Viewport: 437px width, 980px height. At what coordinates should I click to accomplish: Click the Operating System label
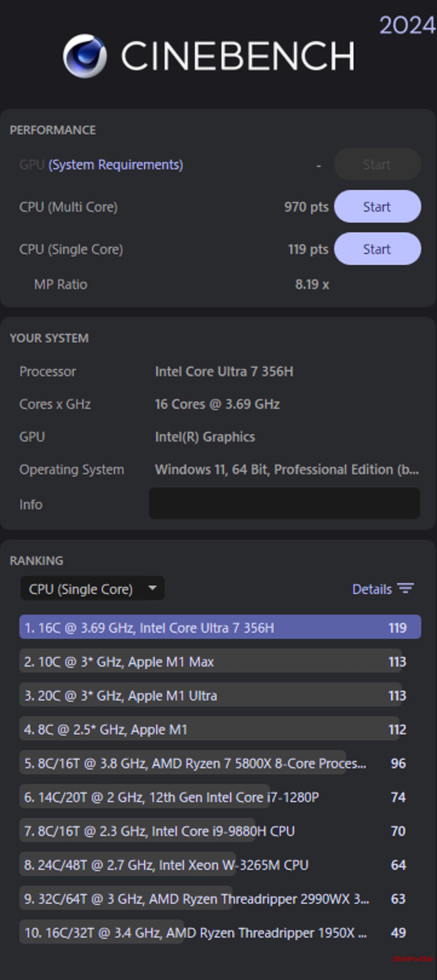[72, 470]
